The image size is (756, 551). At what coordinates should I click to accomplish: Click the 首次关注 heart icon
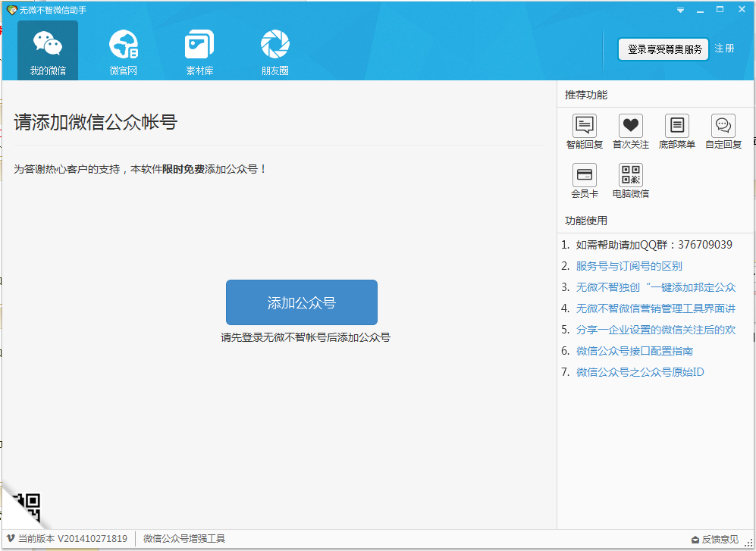click(630, 126)
